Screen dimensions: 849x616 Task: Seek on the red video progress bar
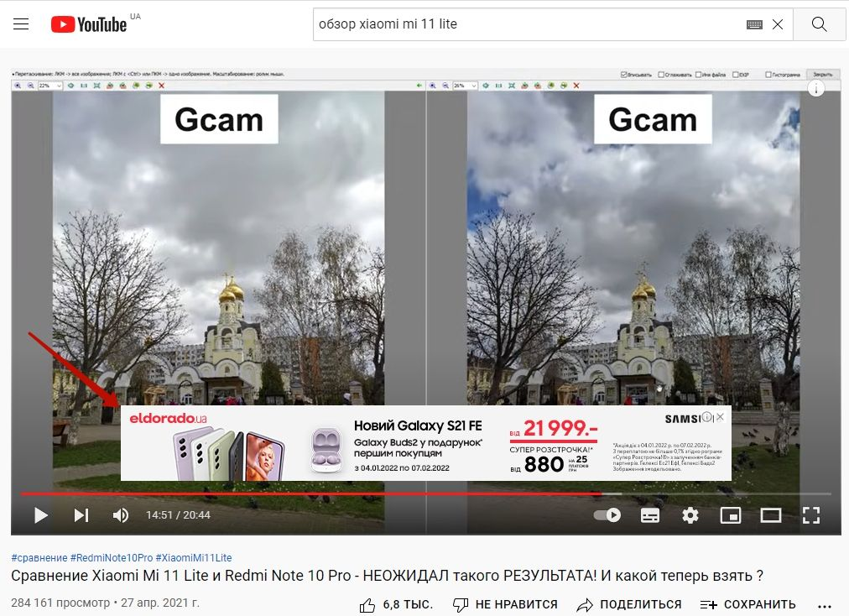(x=425, y=493)
